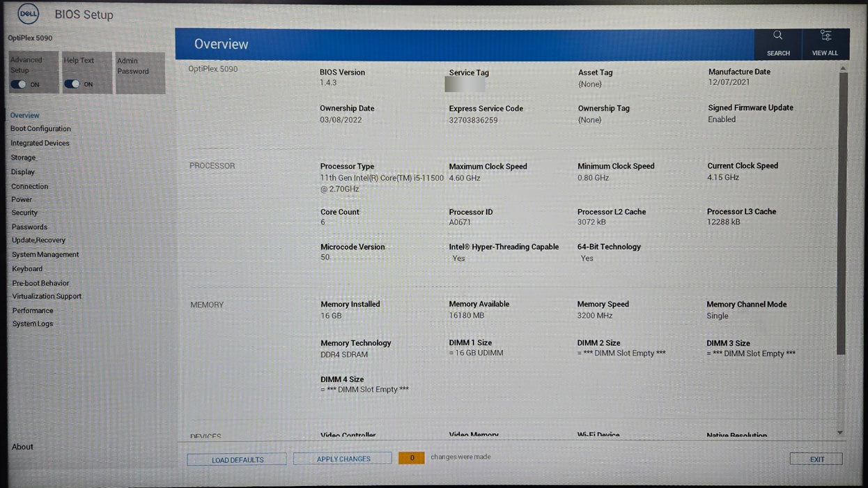The width and height of the screenshot is (868, 488).
Task: Click Express Service Code 32703836259
Action: click(x=473, y=121)
